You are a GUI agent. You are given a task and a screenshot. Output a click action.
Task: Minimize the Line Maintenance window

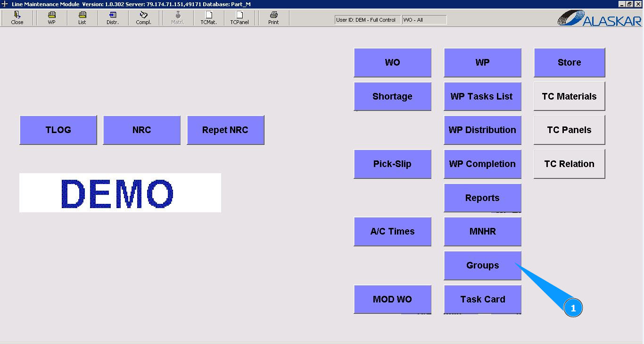pos(622,4)
